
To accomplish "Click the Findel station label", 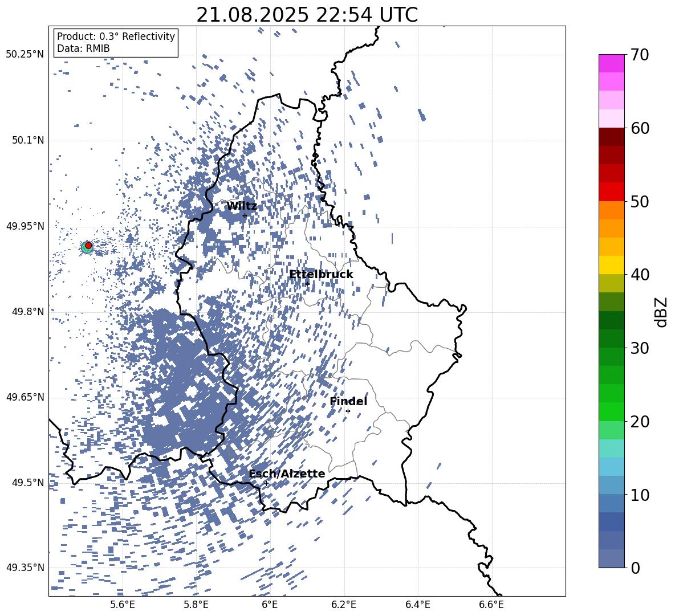I will coord(348,401).
